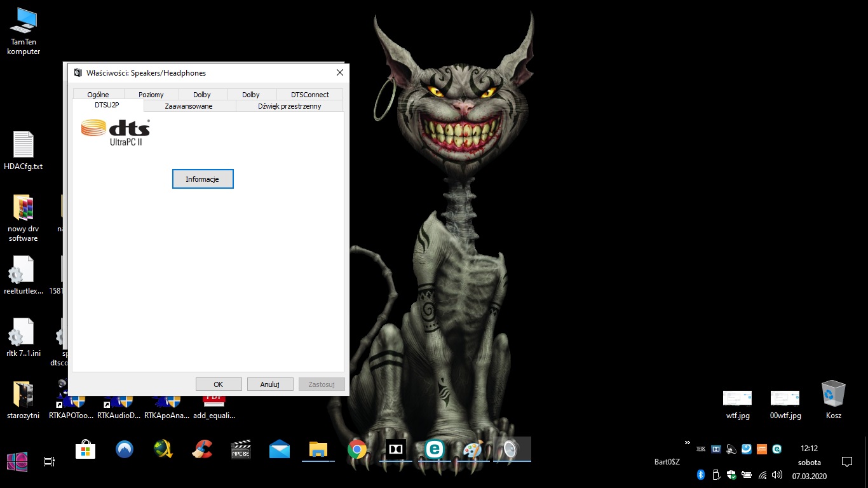Open ESET from the taskbar
This screenshot has height=488, width=868.
[435, 450]
